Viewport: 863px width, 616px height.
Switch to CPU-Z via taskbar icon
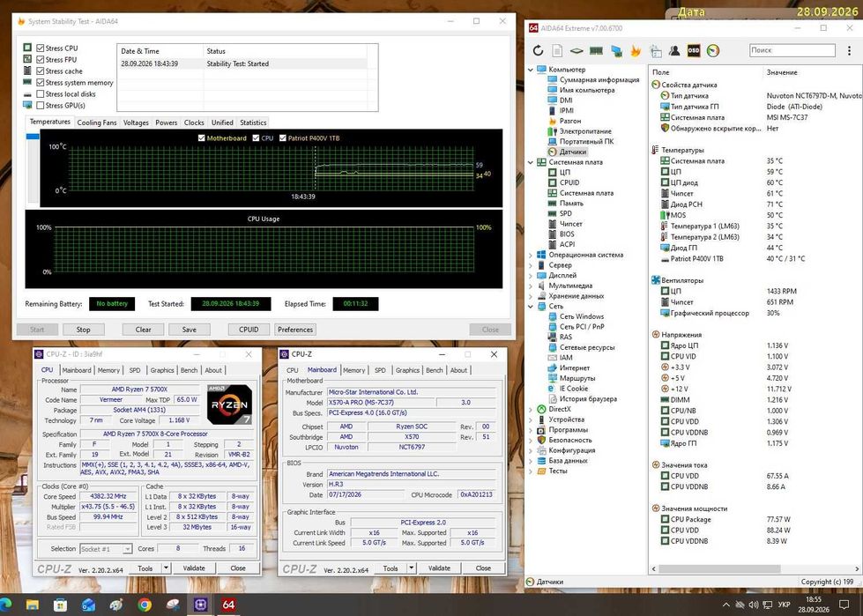200,605
